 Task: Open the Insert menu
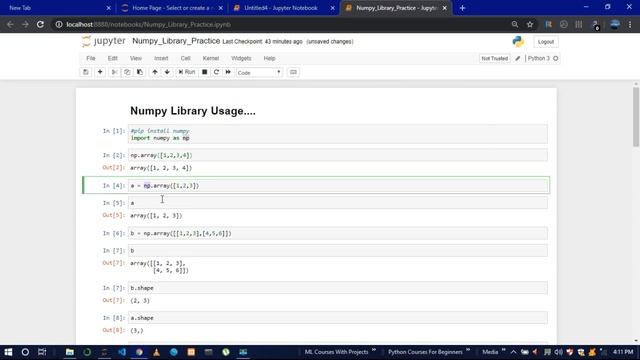coord(161,58)
